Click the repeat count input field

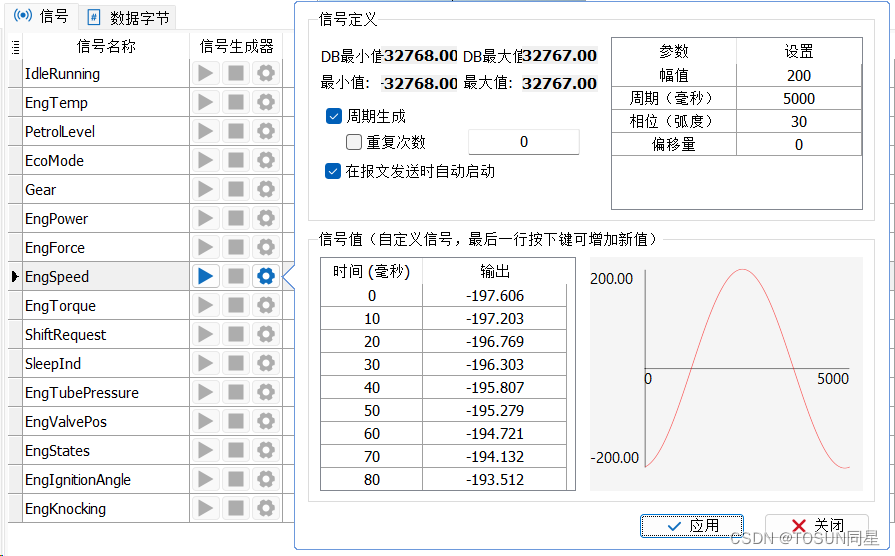[523, 142]
